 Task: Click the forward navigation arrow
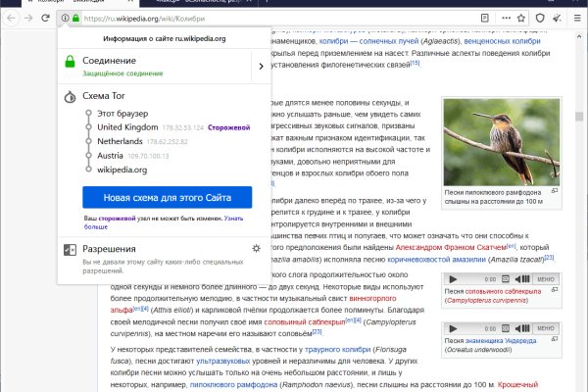(x=29, y=18)
